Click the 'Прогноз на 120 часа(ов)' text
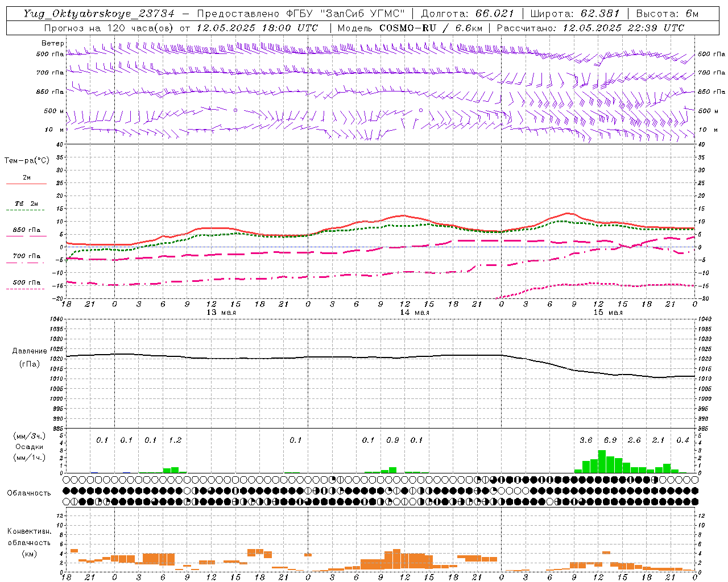 click(110, 28)
